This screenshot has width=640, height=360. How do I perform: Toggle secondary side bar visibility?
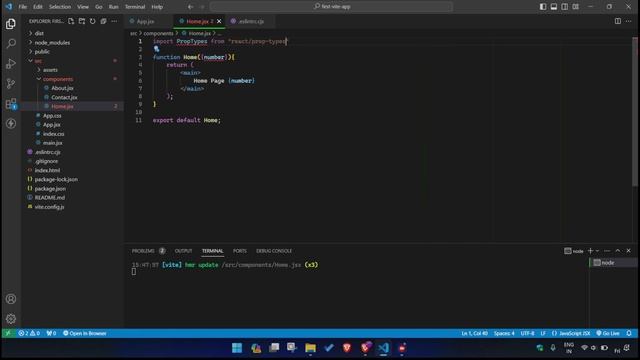click(564, 7)
